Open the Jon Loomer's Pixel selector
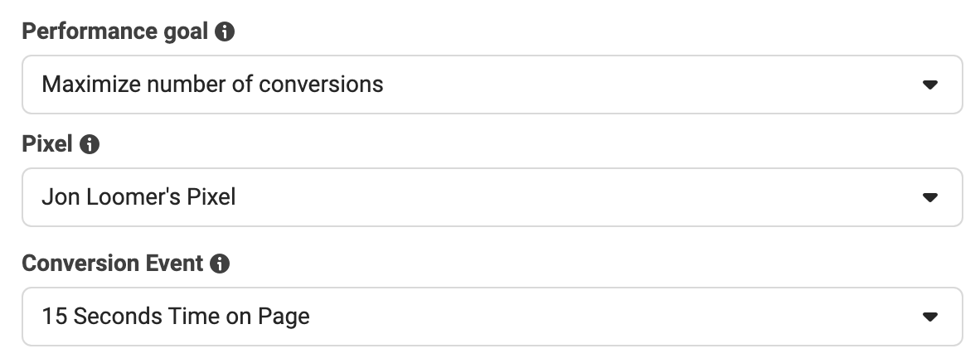The image size is (980, 363). 492,197
